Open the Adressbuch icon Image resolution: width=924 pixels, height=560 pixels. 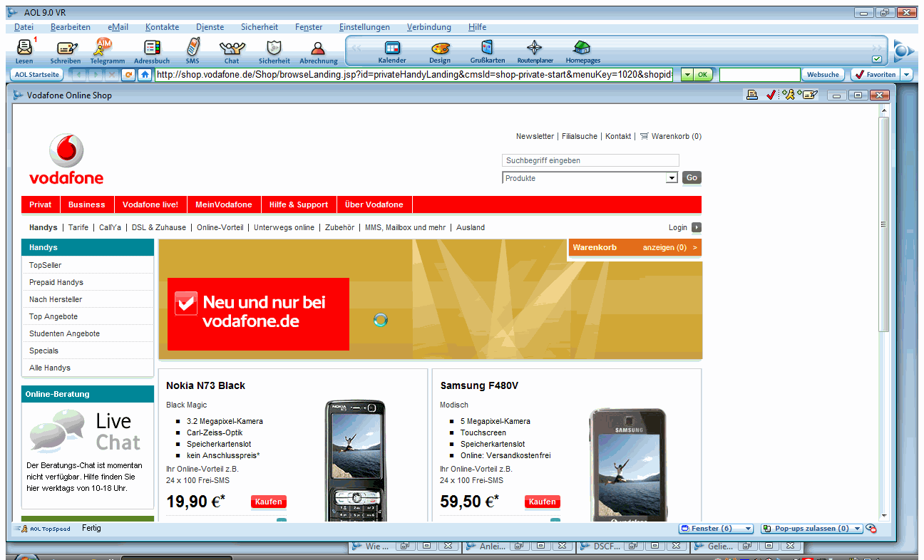coord(152,49)
